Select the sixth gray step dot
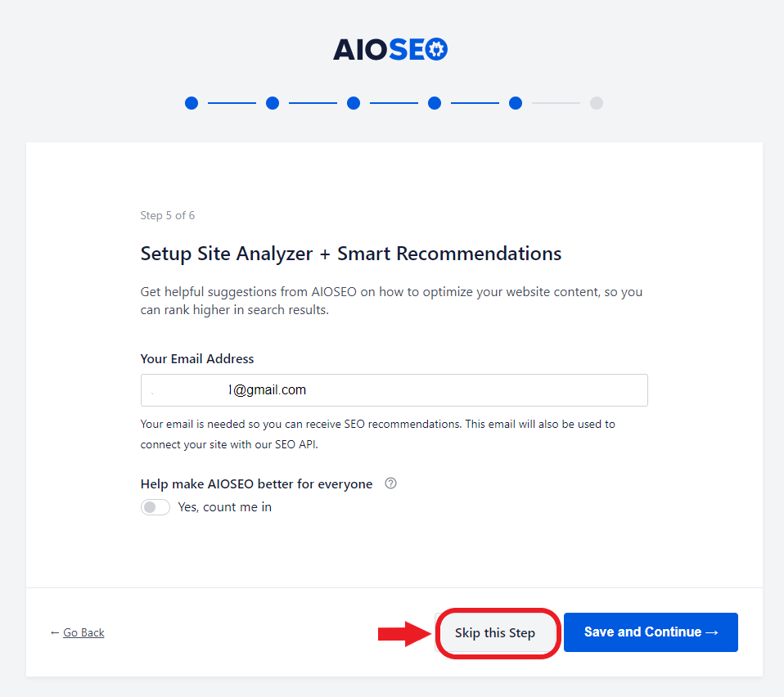 (597, 103)
